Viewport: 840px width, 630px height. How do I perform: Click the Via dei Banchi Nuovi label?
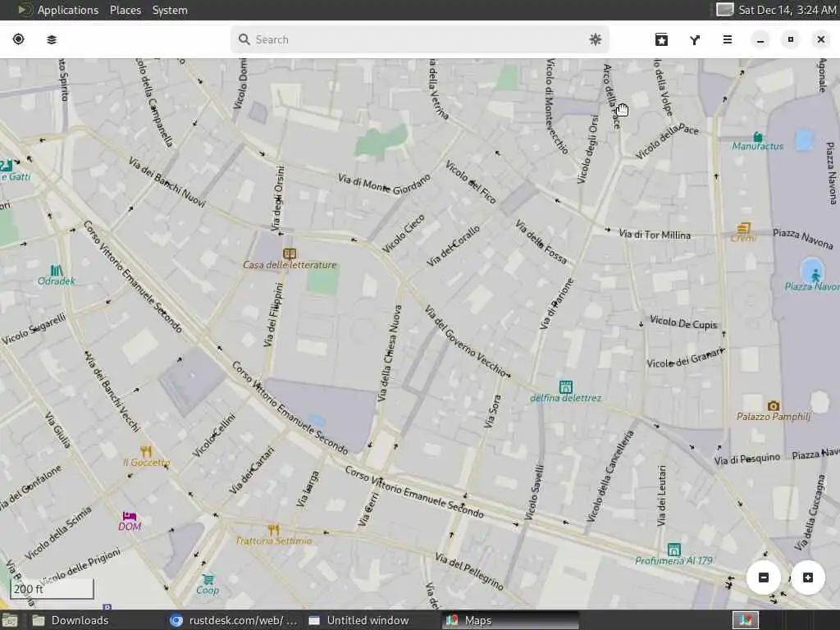click(167, 181)
